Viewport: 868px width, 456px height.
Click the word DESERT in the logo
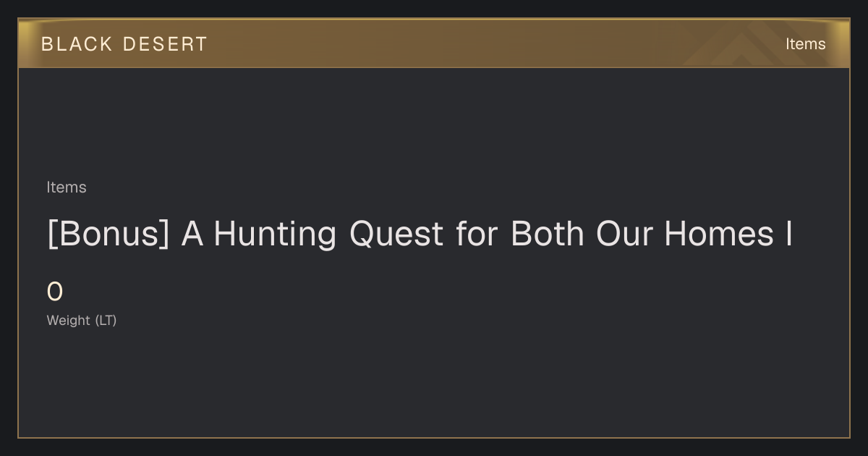pos(165,44)
